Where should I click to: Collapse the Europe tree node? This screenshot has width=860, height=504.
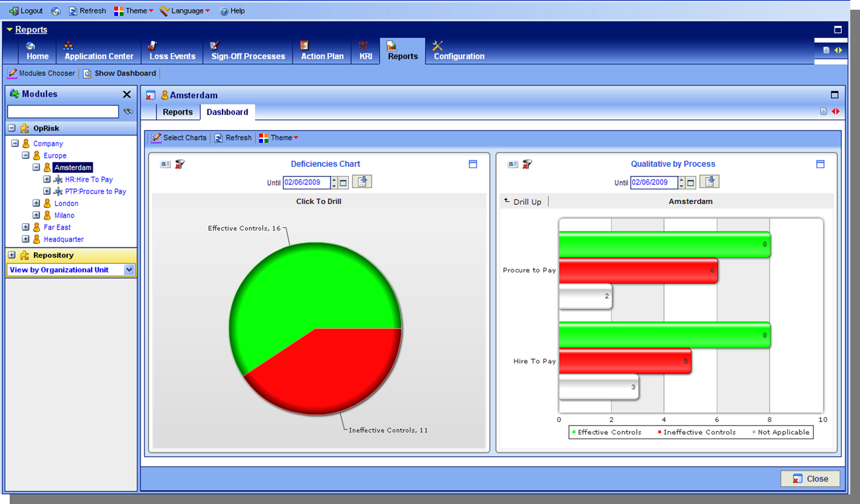(x=25, y=156)
